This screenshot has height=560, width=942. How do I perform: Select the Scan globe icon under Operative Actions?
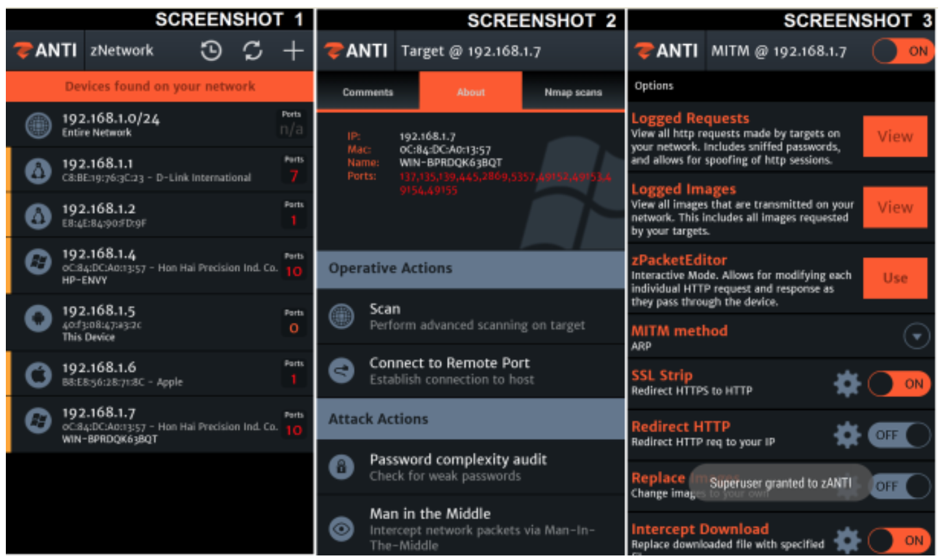pyautogui.click(x=342, y=316)
